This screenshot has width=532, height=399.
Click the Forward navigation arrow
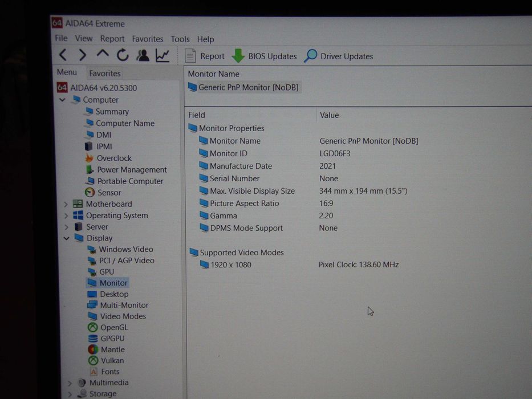pyautogui.click(x=83, y=55)
